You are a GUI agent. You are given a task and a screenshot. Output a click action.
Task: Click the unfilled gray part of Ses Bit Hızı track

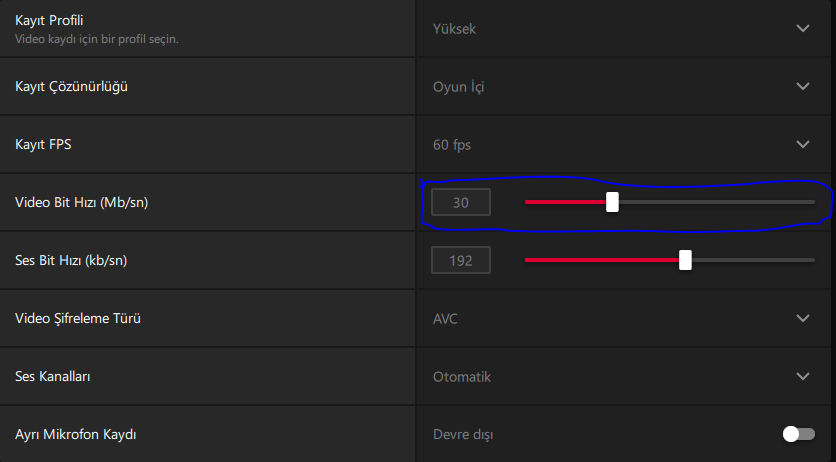point(752,260)
